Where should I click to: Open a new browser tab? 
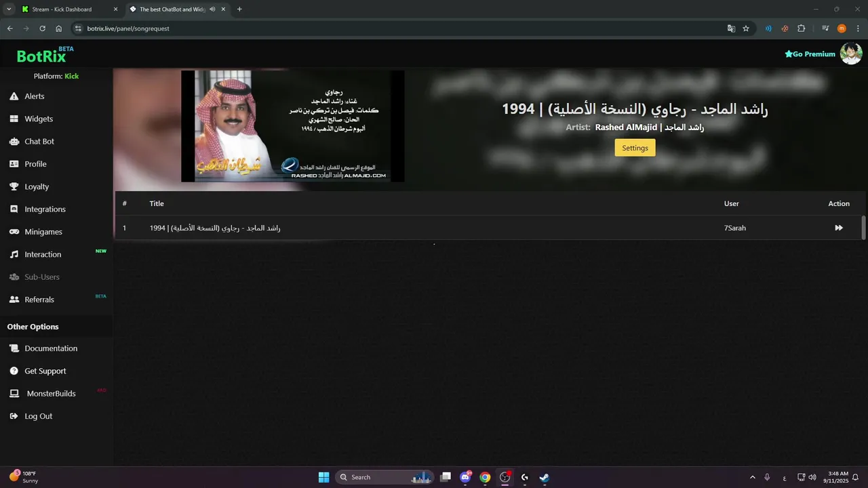[239, 9]
